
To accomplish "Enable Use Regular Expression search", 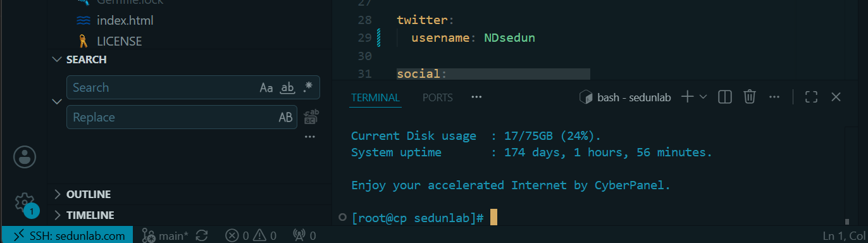I will pyautogui.click(x=307, y=87).
